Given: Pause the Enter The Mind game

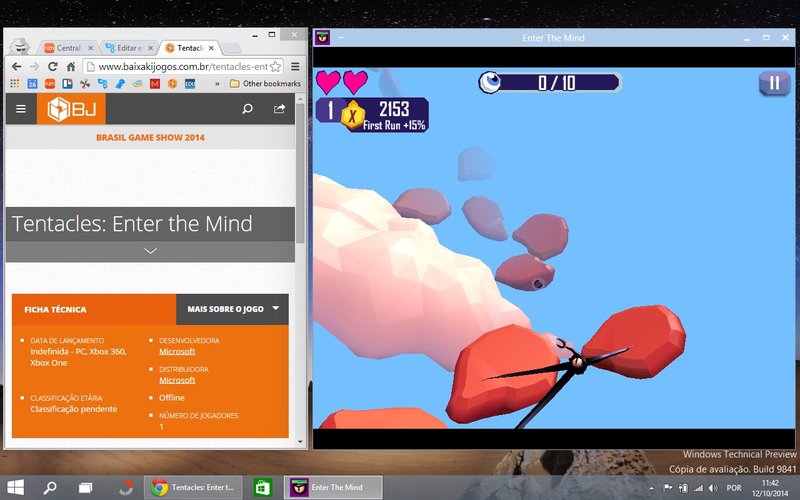Looking at the screenshot, I should 774,83.
